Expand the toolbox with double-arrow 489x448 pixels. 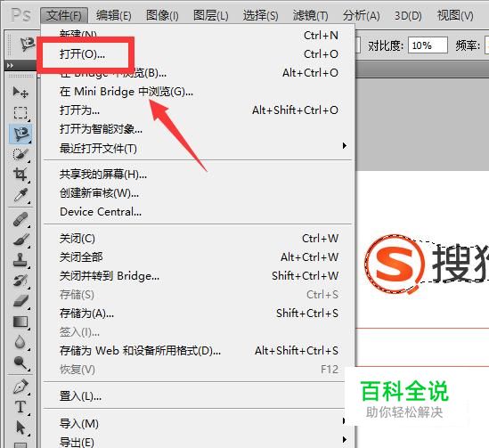point(10,66)
